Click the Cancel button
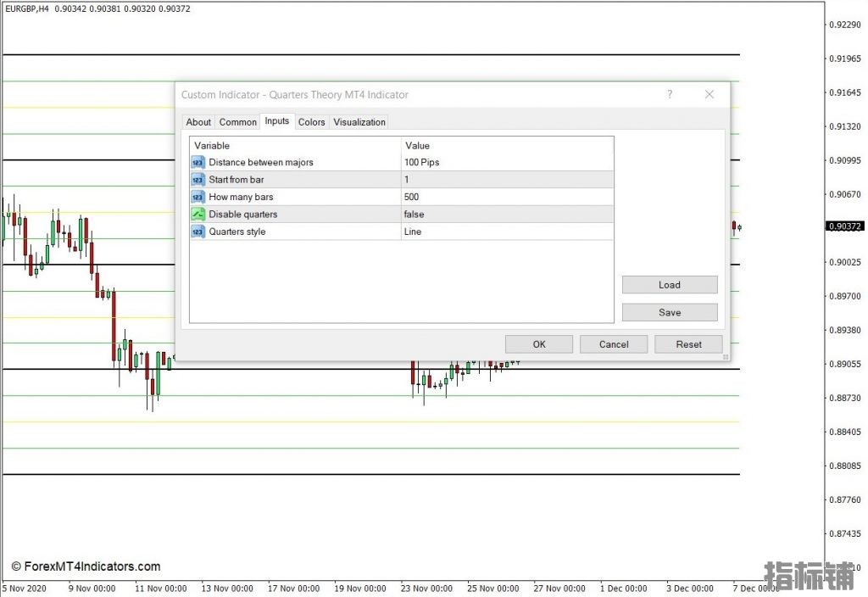This screenshot has height=597, width=868. [614, 344]
